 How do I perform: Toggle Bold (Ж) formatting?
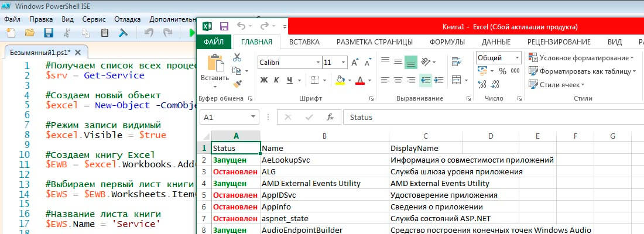[263, 80]
